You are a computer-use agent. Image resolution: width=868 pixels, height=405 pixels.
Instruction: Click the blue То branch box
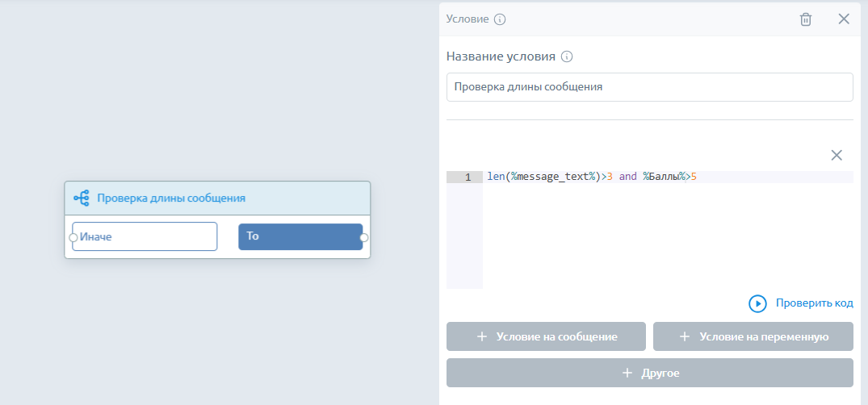(x=300, y=236)
